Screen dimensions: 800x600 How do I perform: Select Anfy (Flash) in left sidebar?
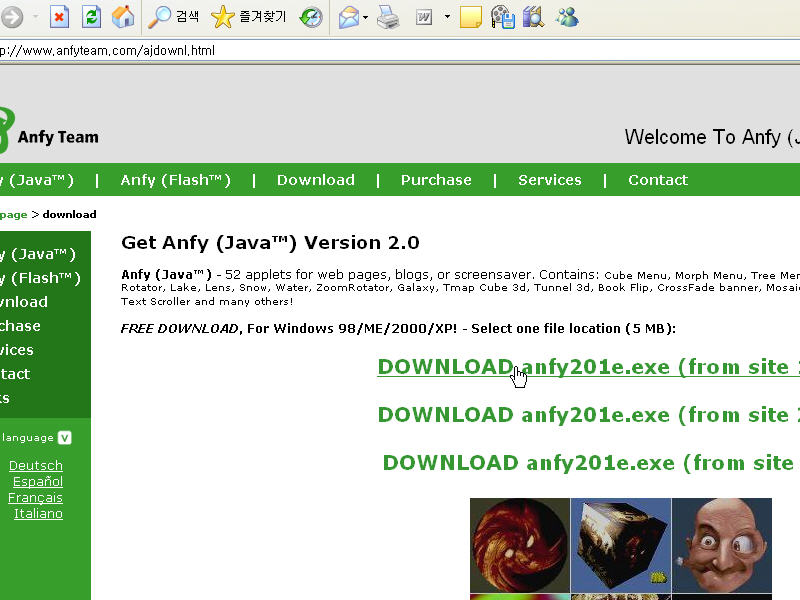pos(40,278)
